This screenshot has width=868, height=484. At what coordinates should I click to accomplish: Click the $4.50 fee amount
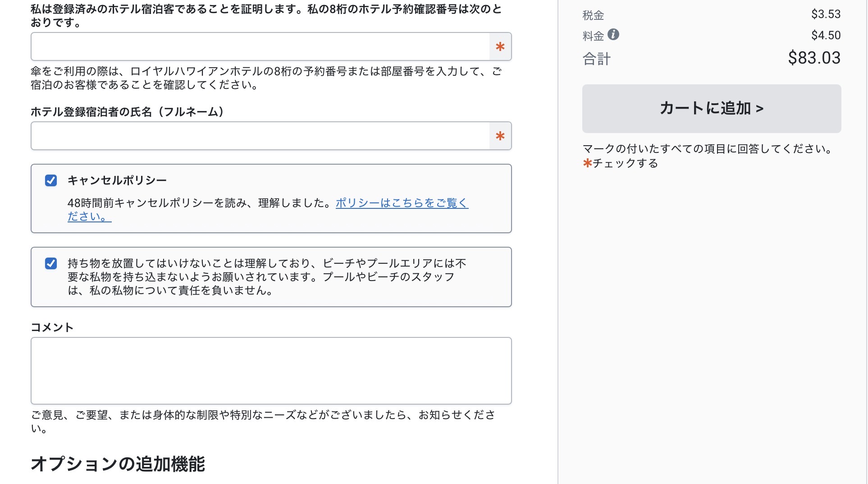click(825, 33)
